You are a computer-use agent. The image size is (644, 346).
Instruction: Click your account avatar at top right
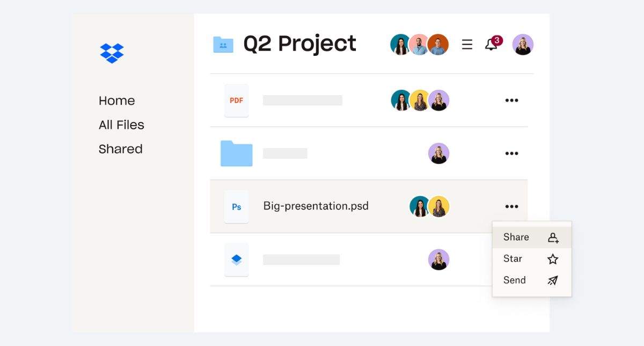[x=523, y=45]
